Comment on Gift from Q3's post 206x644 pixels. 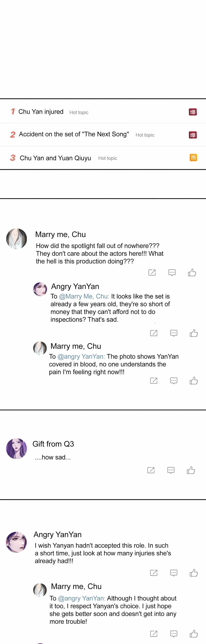click(x=171, y=470)
